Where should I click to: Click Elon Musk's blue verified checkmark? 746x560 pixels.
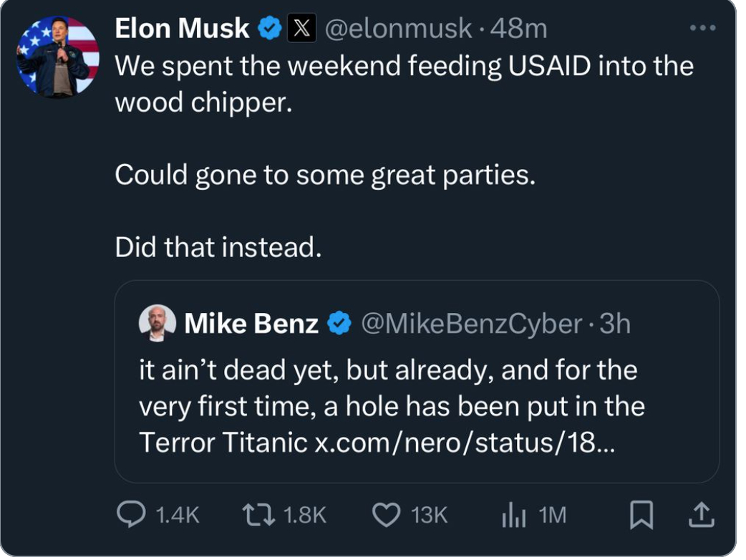(x=270, y=29)
